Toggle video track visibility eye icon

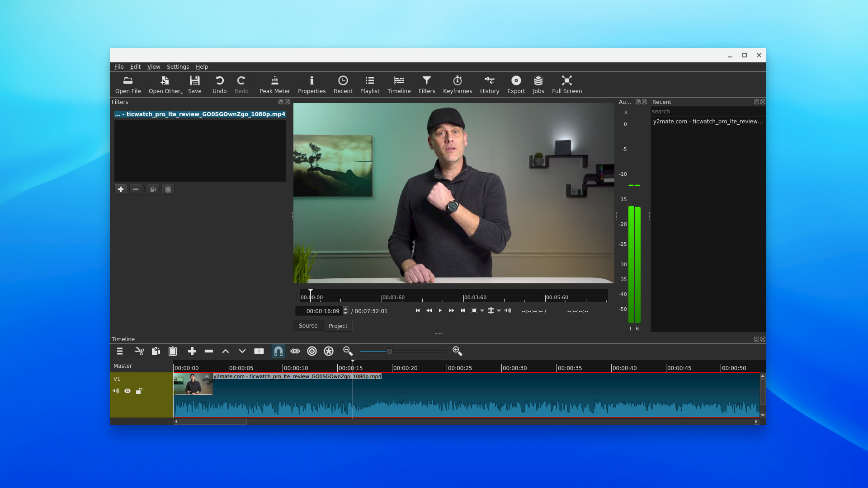[x=127, y=391]
